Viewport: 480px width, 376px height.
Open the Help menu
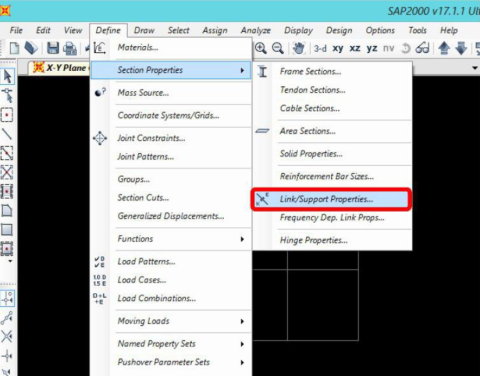[449, 30]
